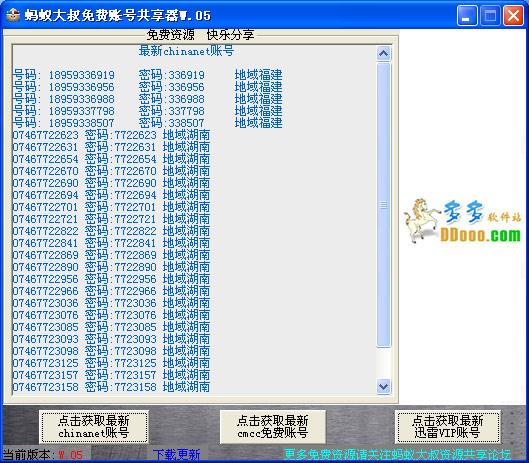
Task: Select row 07467722956
Action: 111,279
